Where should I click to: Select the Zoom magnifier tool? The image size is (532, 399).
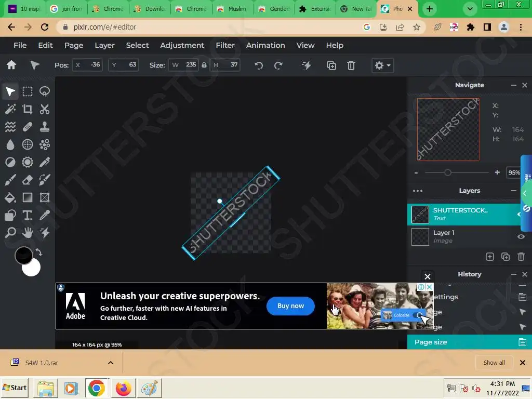[10, 233]
